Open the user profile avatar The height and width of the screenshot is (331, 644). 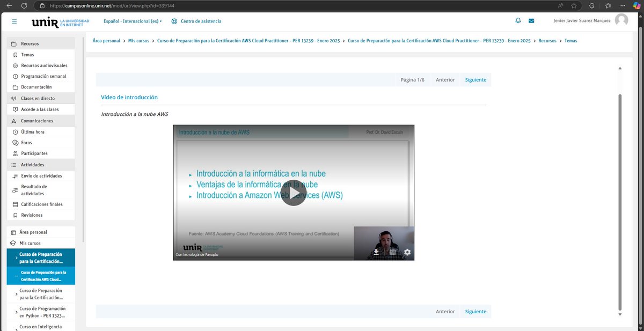pyautogui.click(x=621, y=20)
